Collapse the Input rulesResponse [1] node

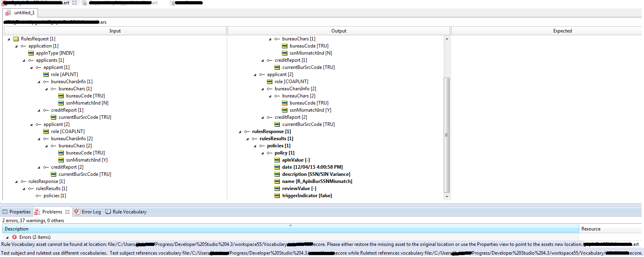tap(16, 182)
